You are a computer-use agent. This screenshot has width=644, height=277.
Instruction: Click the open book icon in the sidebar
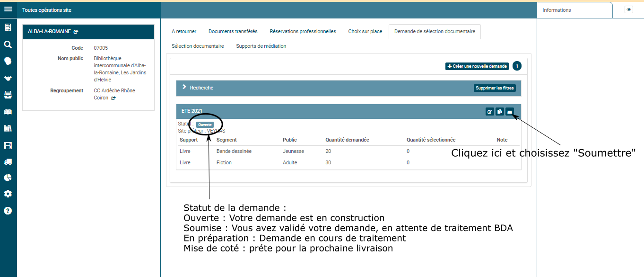pyautogui.click(x=8, y=112)
